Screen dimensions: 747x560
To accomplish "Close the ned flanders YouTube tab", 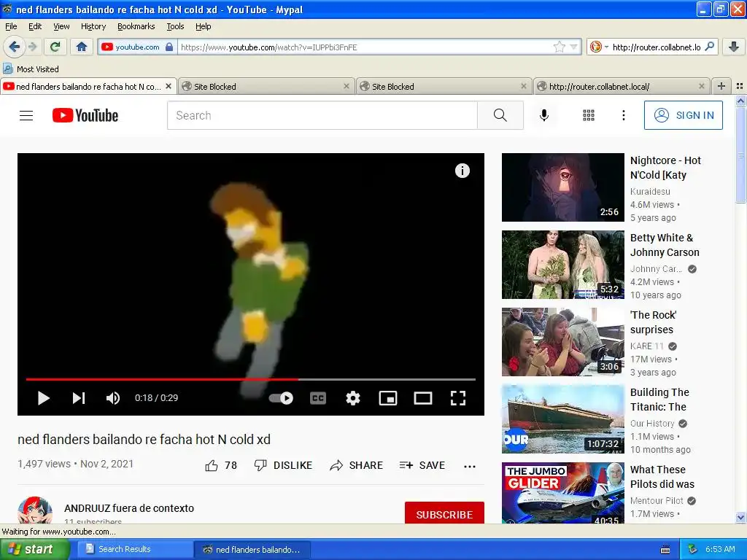I will 169,86.
